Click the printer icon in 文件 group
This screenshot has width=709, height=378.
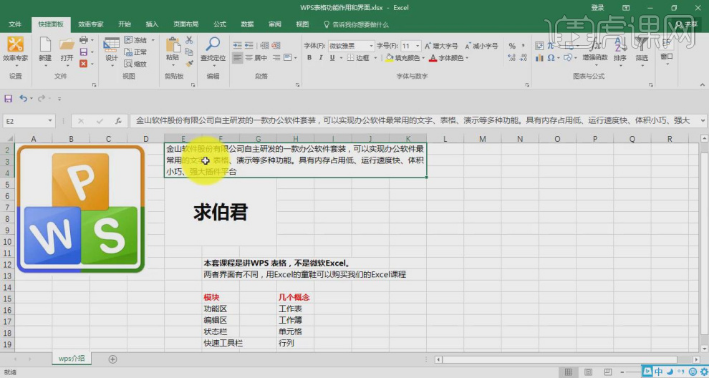tap(84, 40)
